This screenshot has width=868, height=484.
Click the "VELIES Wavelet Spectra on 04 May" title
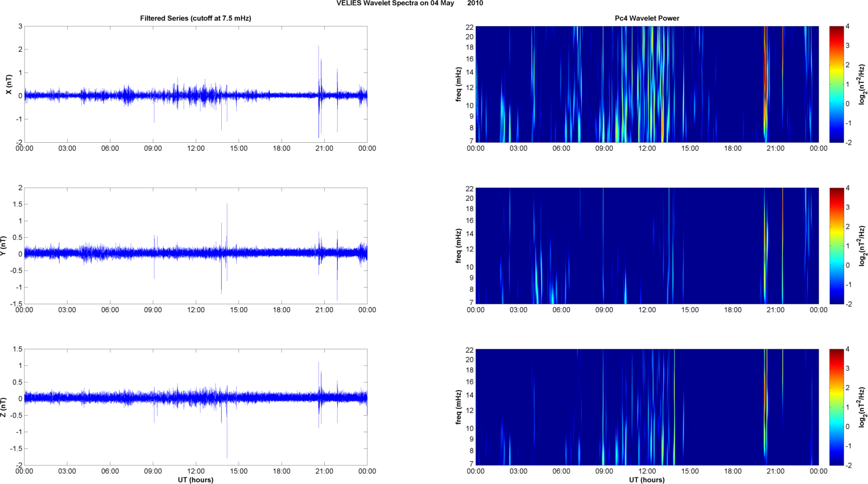pos(395,3)
